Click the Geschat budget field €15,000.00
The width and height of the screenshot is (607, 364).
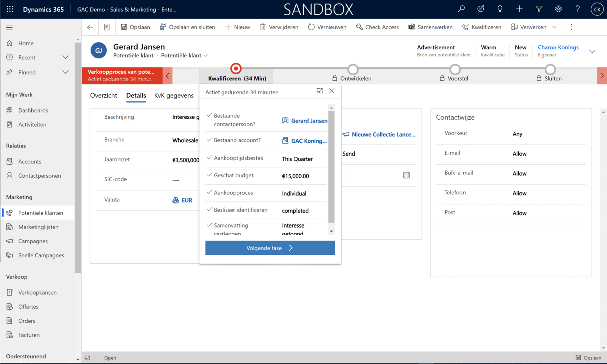[x=295, y=176]
